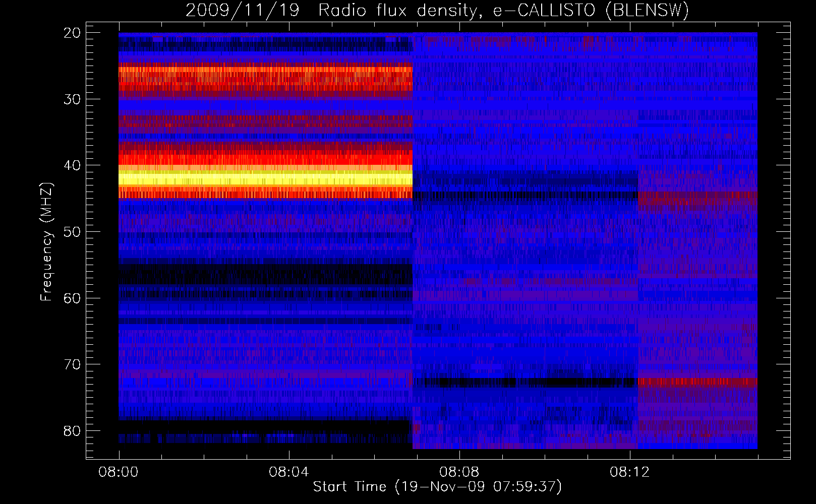The image size is (816, 504).
Task: Click the 08:04 time tick label
Action: 289,472
